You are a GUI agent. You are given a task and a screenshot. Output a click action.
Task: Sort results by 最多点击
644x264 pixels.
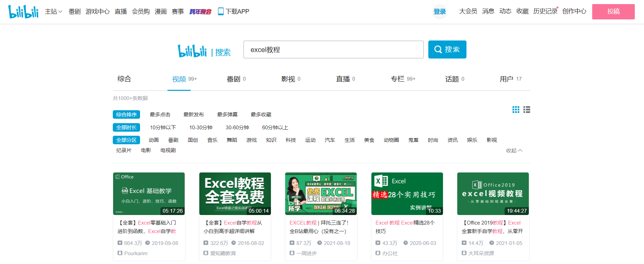click(x=160, y=115)
